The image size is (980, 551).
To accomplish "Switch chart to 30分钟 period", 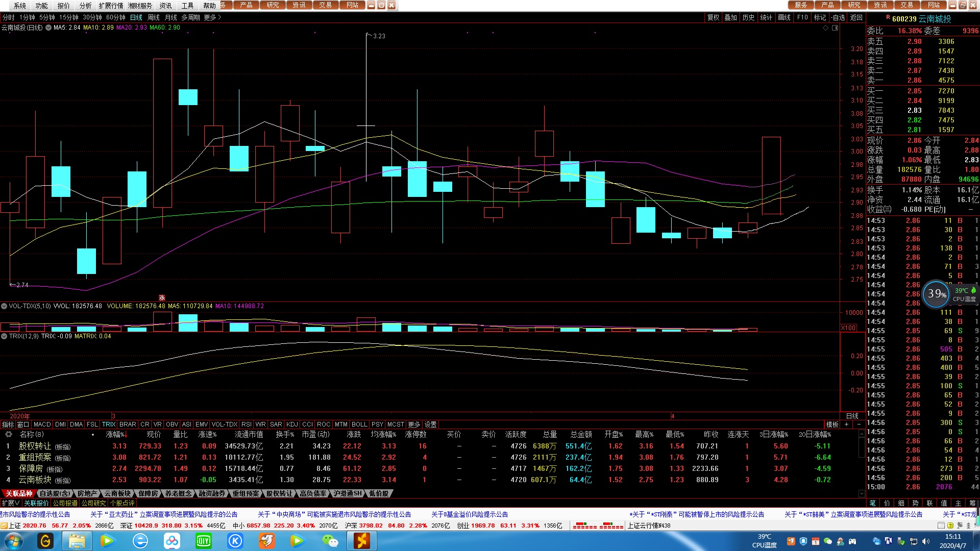I will pyautogui.click(x=92, y=17).
